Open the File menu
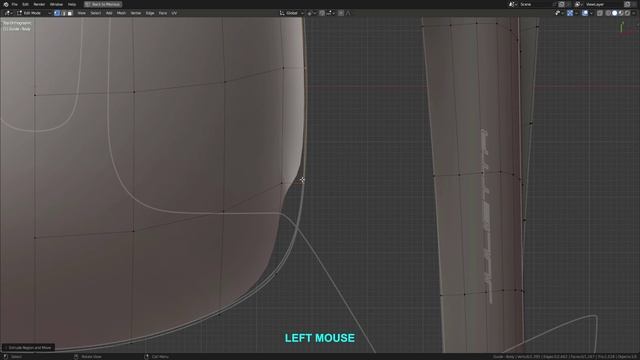 tap(15, 4)
